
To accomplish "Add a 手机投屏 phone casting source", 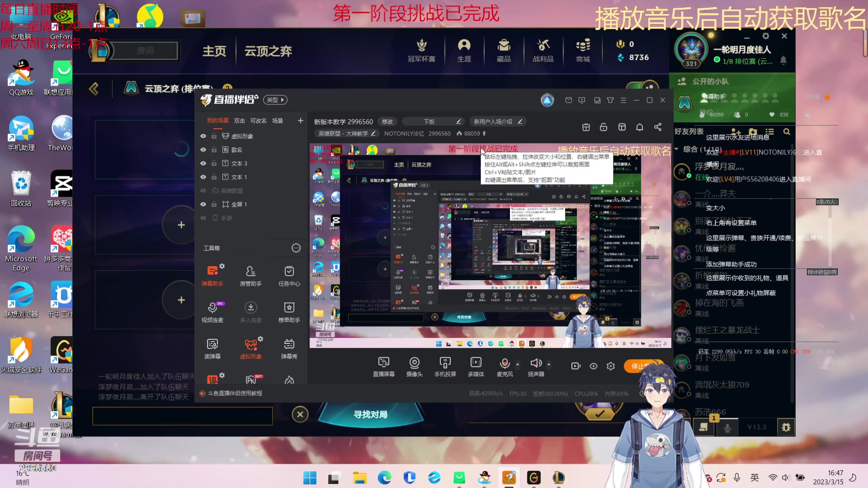I will 445,366.
